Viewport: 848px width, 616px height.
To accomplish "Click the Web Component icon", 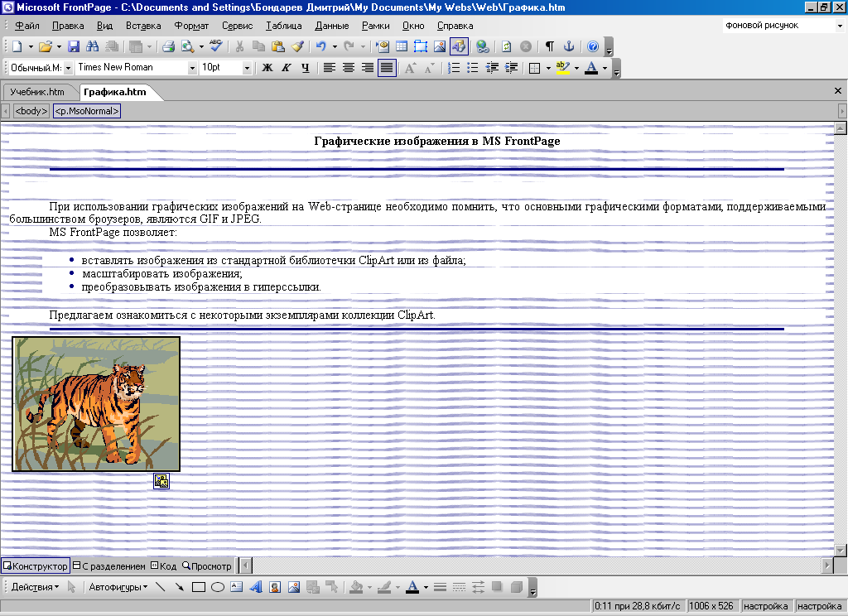I will click(383, 46).
